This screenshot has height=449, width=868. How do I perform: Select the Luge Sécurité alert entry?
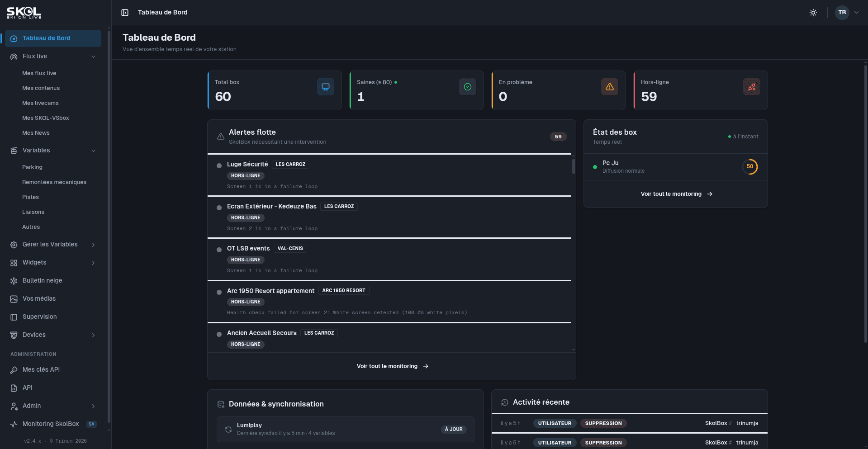(x=389, y=175)
